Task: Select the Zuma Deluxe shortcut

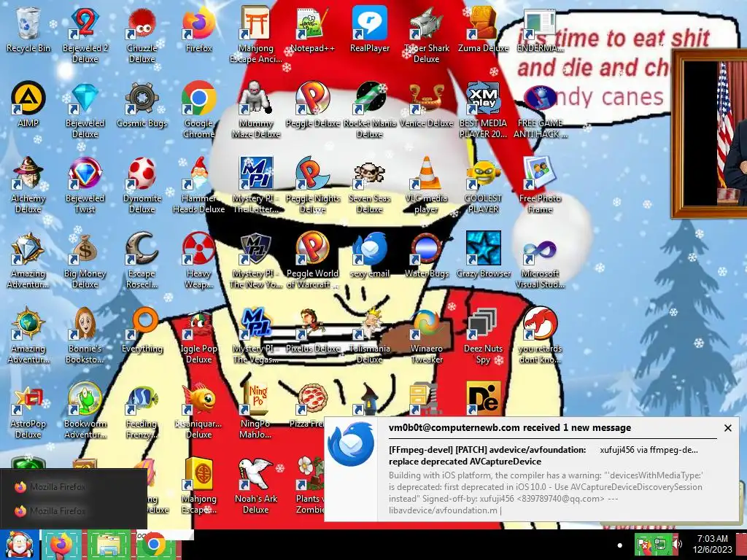Action: pos(483,29)
